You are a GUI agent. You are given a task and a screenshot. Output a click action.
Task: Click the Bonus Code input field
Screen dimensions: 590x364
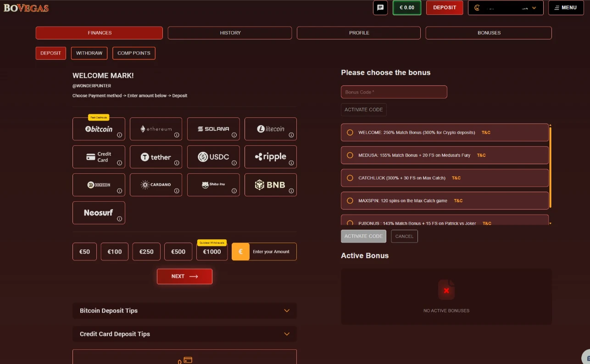(x=394, y=92)
